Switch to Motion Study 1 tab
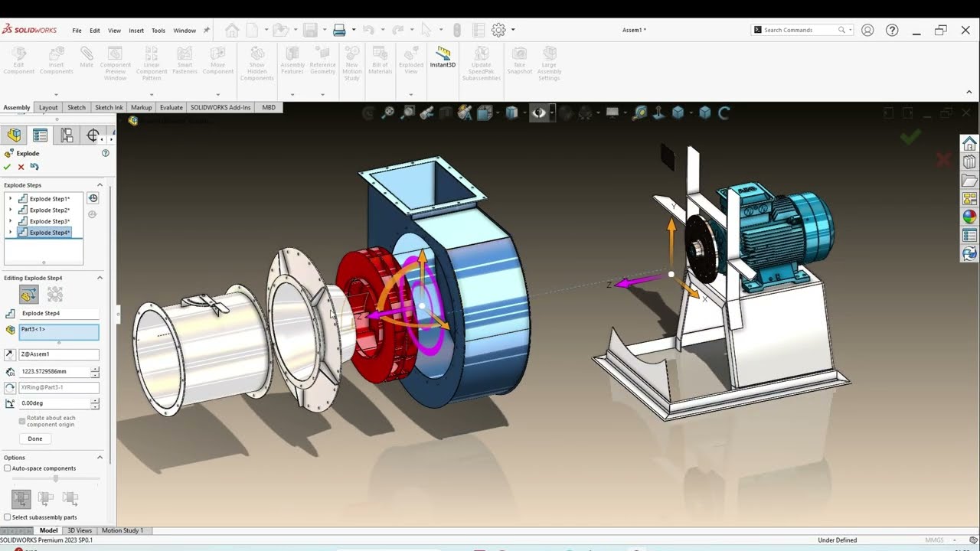The height and width of the screenshot is (551, 980). [122, 530]
